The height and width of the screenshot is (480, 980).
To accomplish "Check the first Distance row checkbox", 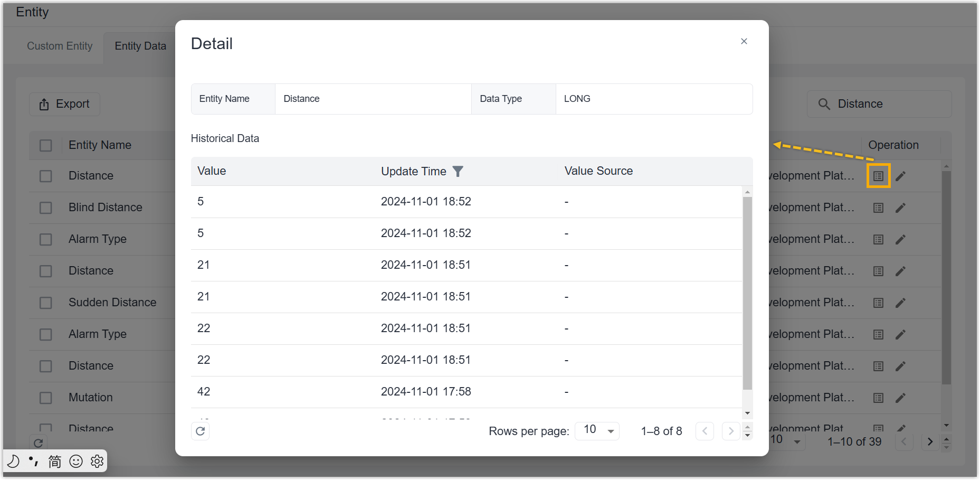I will 46,176.
